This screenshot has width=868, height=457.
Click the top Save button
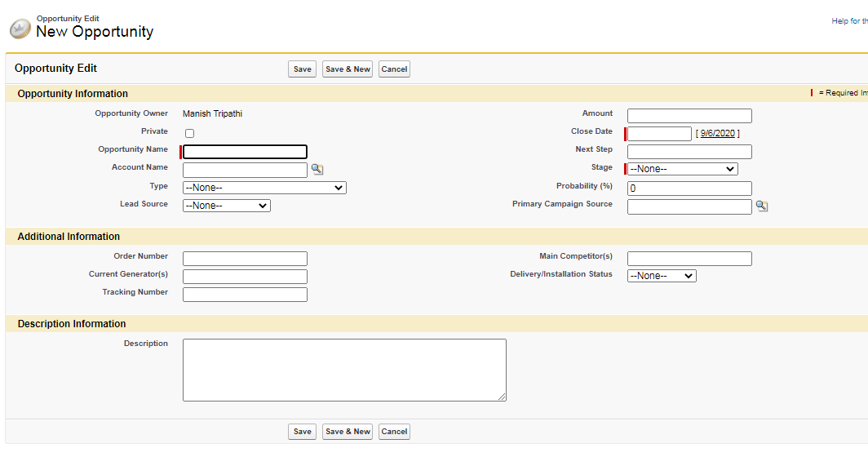point(302,69)
